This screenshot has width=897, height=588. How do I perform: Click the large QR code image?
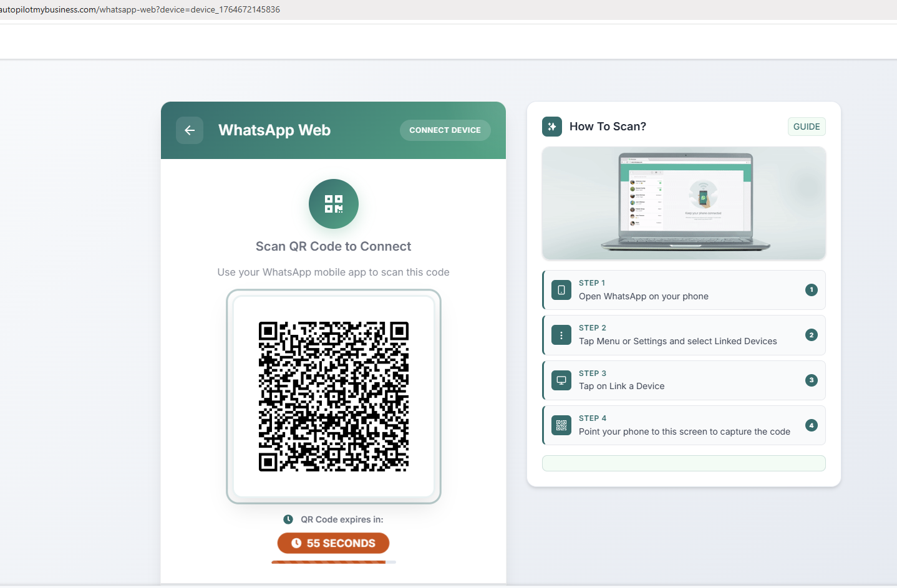333,397
